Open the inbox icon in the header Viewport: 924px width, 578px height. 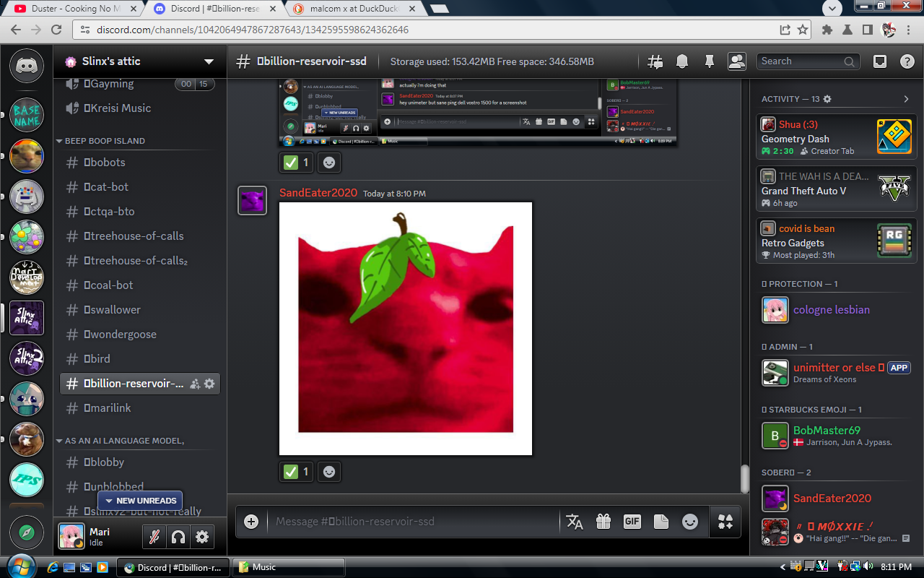point(879,61)
